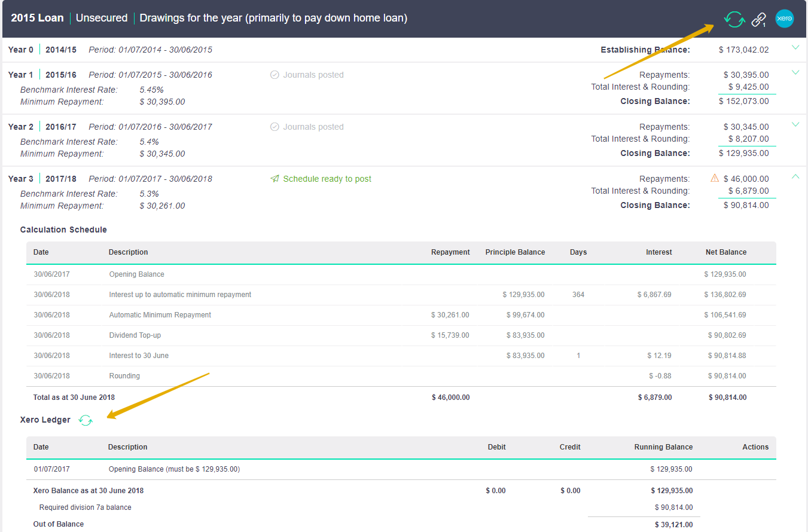Collapse the Year 3 2017/18 section

click(x=795, y=176)
